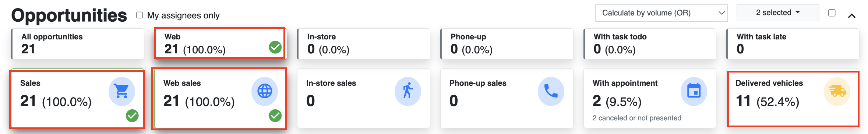The image size is (868, 134).
Task: Click the calendar icon on With appointment card
Action: point(694,91)
